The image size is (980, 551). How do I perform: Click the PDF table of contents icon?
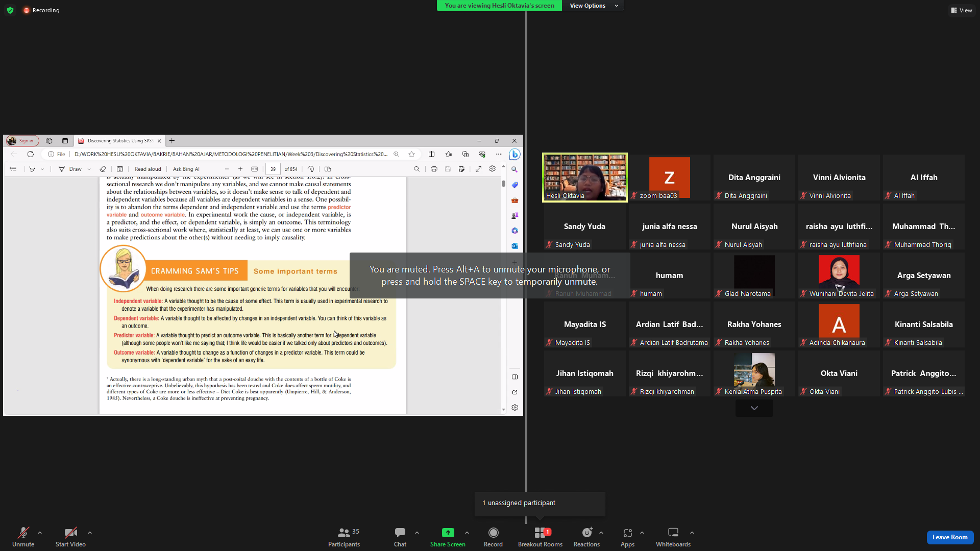pos(13,169)
